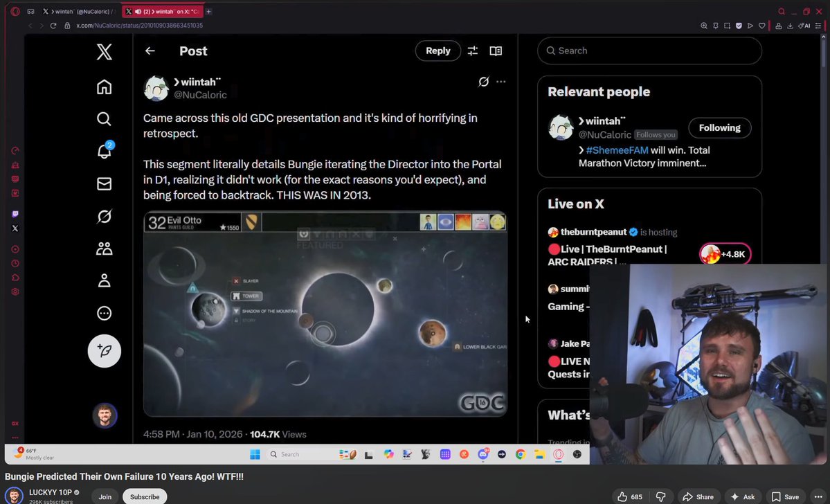This screenshot has width=830, height=504.
Task: Click the zoom magnifier icon in the toolbar
Action: [x=703, y=26]
